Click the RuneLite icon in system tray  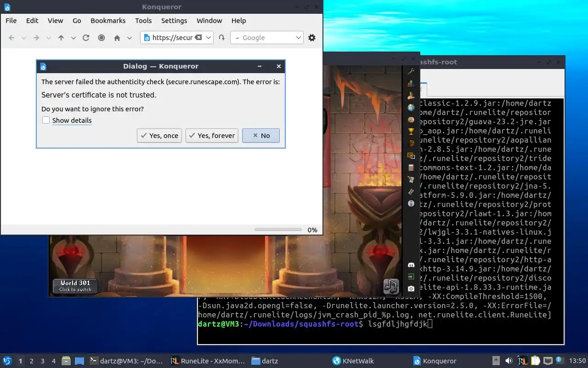click(x=522, y=361)
